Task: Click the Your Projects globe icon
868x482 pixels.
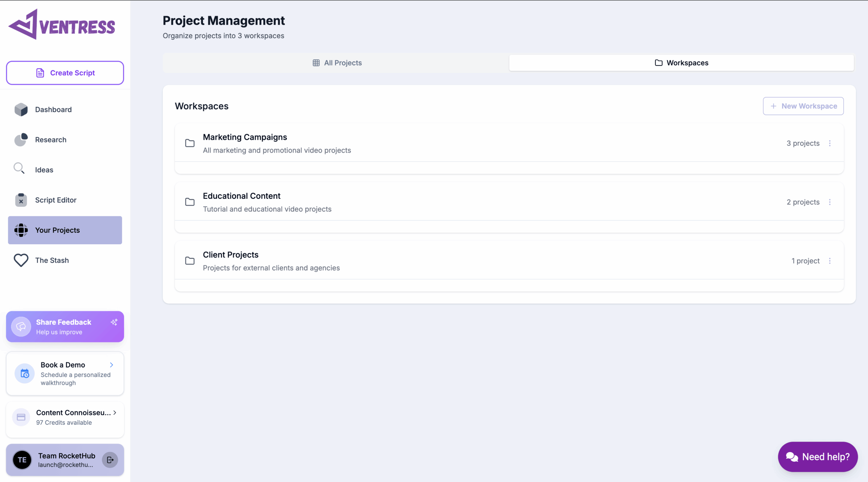Action: coord(21,230)
